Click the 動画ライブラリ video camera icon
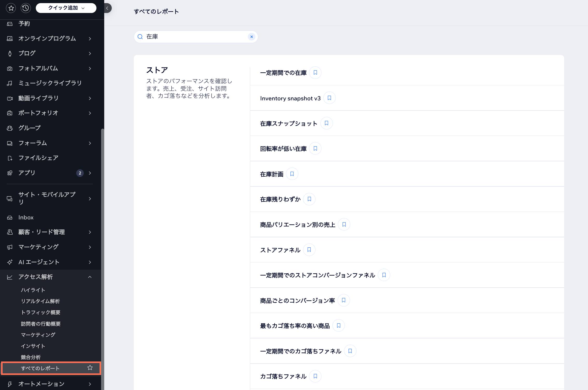The image size is (588, 390). point(10,98)
